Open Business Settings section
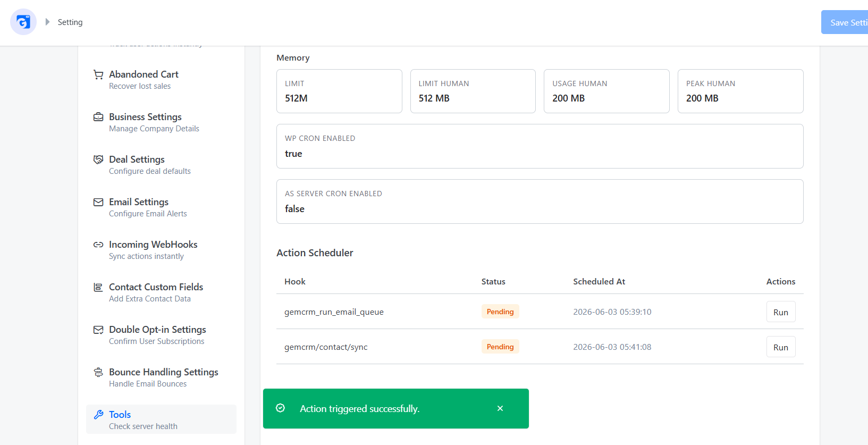Image resolution: width=868 pixels, height=445 pixels. click(161, 122)
